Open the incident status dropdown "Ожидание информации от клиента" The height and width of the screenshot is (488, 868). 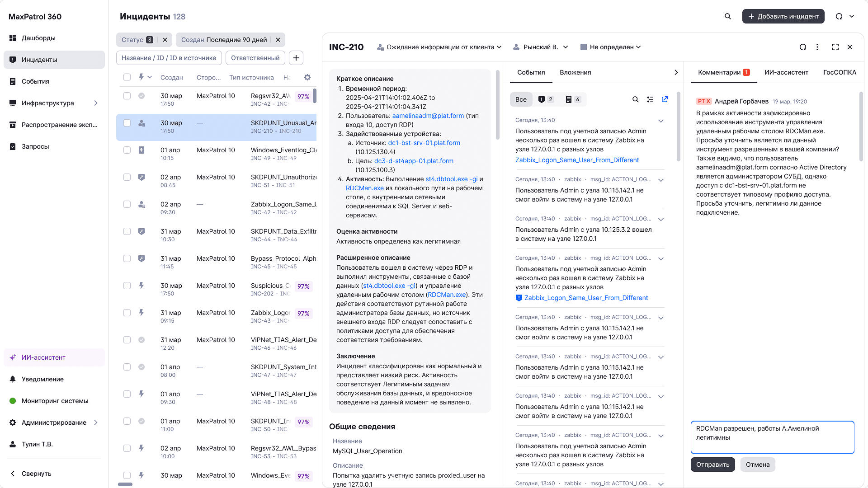(x=439, y=47)
